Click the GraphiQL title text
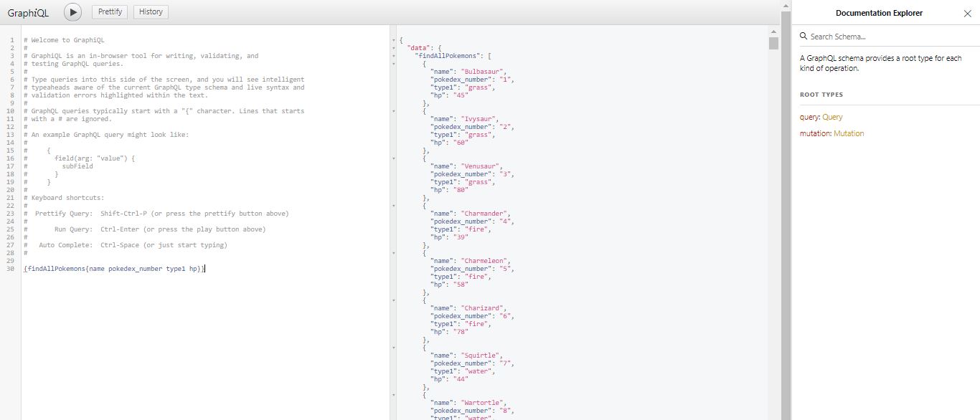The width and height of the screenshot is (980, 420). 29,13
